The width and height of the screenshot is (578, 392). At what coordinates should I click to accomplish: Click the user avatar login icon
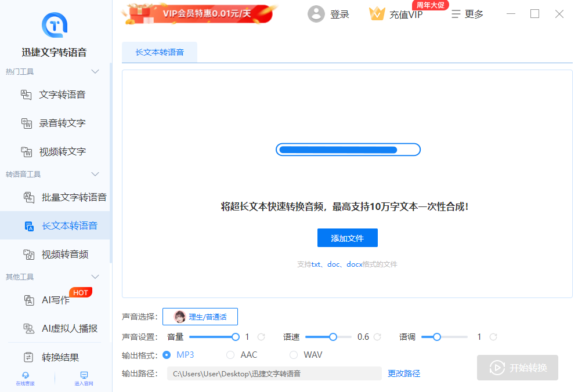pos(316,14)
